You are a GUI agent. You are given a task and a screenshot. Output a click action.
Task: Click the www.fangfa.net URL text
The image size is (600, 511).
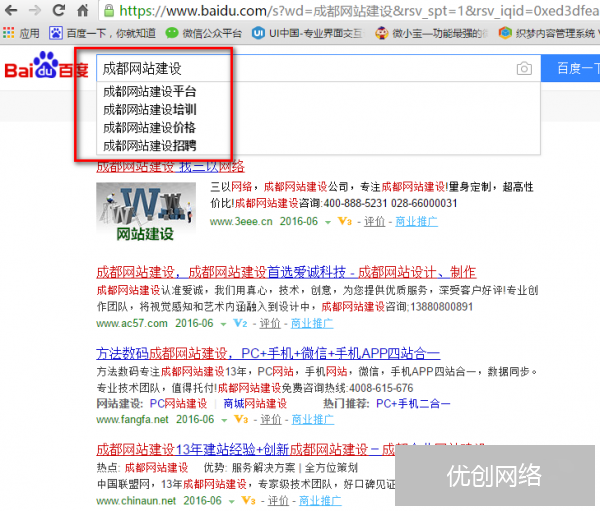tap(132, 420)
